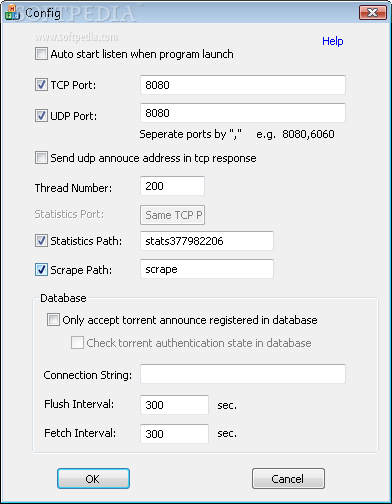Click the Thread Number field
The height and width of the screenshot is (504, 392).
click(172, 186)
